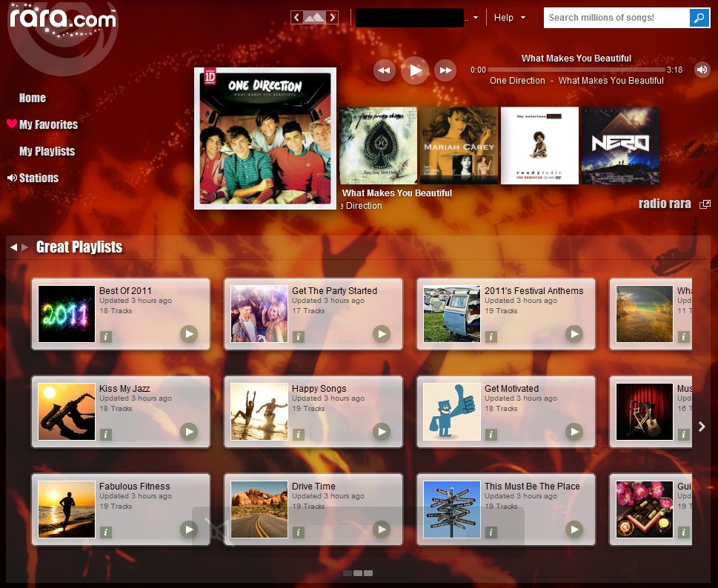
Task: Show info for Get Motivated playlist
Action: point(491,434)
